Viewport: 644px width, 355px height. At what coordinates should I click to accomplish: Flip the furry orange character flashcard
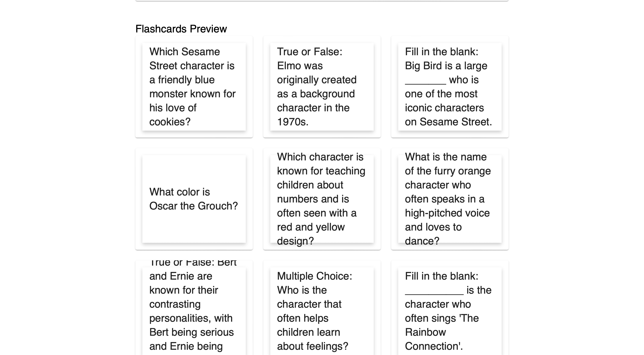click(449, 199)
